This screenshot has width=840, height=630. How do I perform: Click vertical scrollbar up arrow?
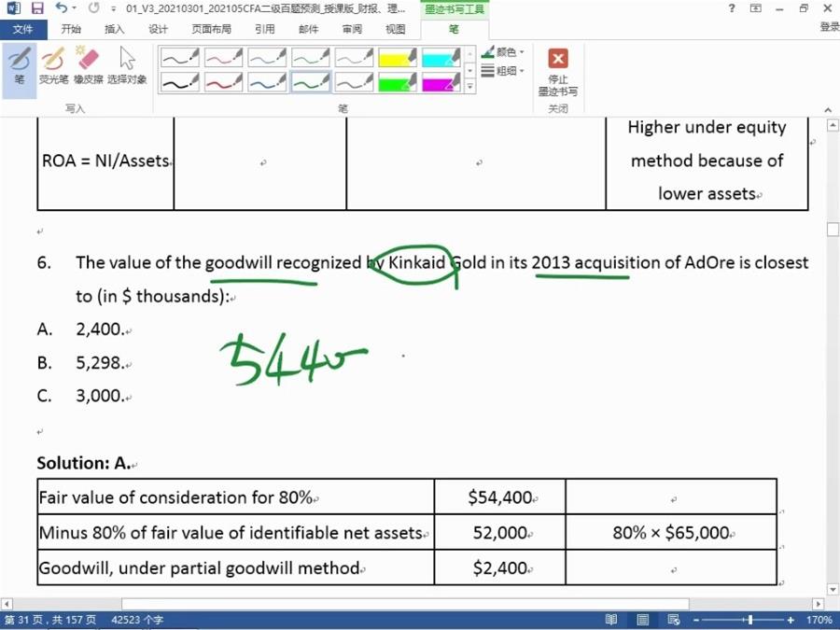(x=833, y=125)
